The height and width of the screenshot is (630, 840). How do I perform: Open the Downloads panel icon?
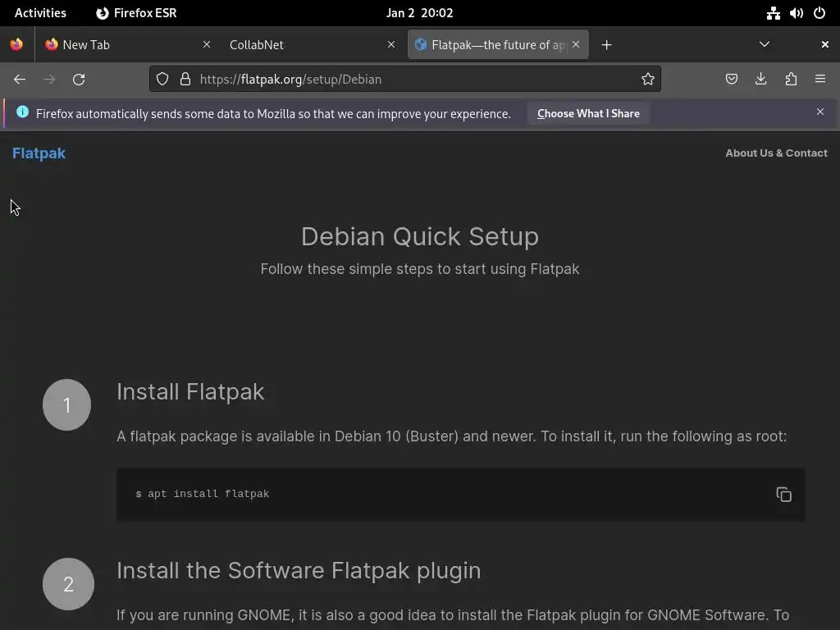click(x=761, y=79)
